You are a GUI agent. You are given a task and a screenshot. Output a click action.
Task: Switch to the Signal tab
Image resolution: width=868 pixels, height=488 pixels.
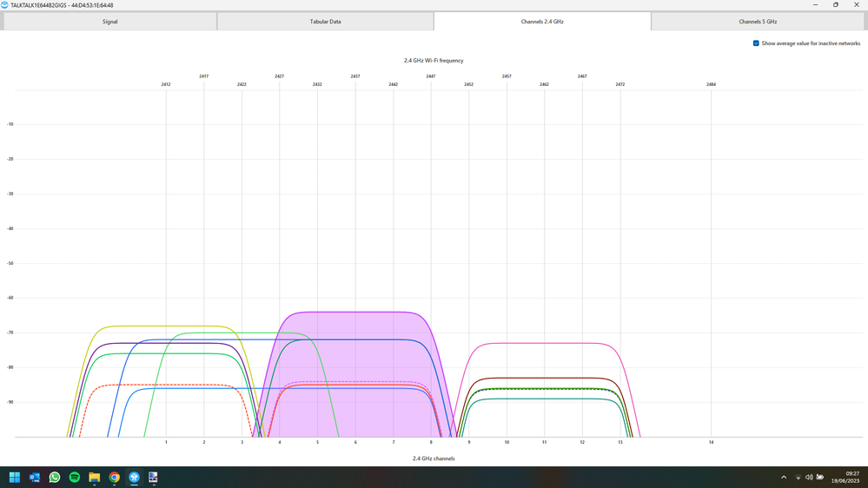[x=109, y=22]
